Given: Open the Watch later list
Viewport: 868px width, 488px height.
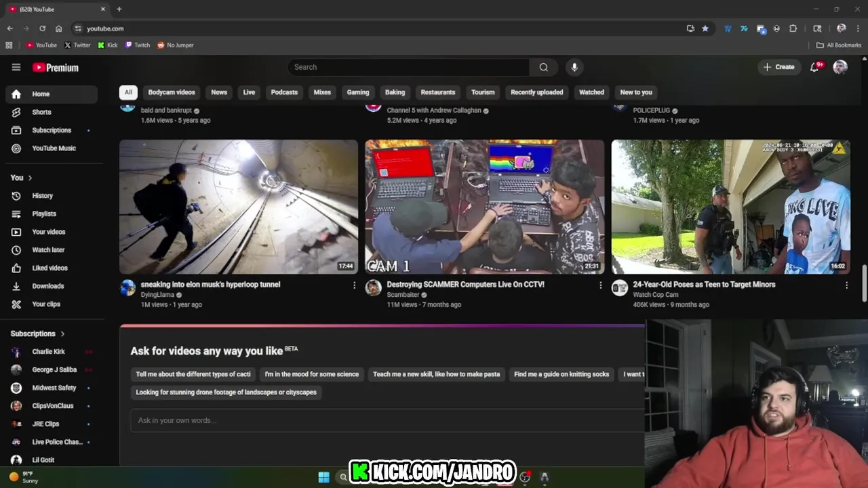Looking at the screenshot, I should pos(52,250).
